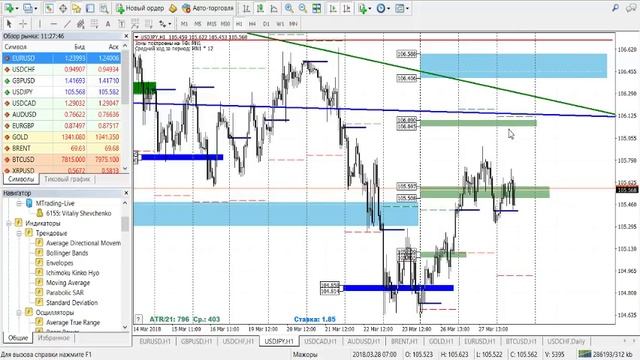Switch to bar chart display
This screenshot has height=360, width=640.
[x=247, y=8]
